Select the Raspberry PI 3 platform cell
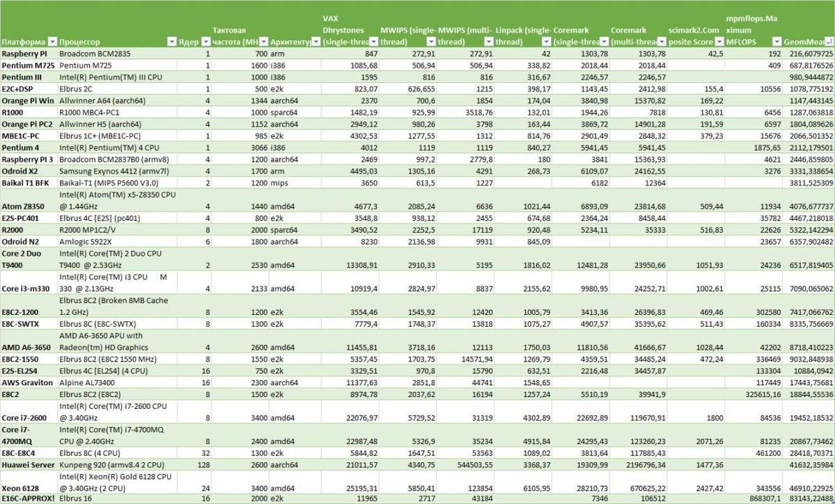This screenshot has width=835, height=504. click(29, 159)
